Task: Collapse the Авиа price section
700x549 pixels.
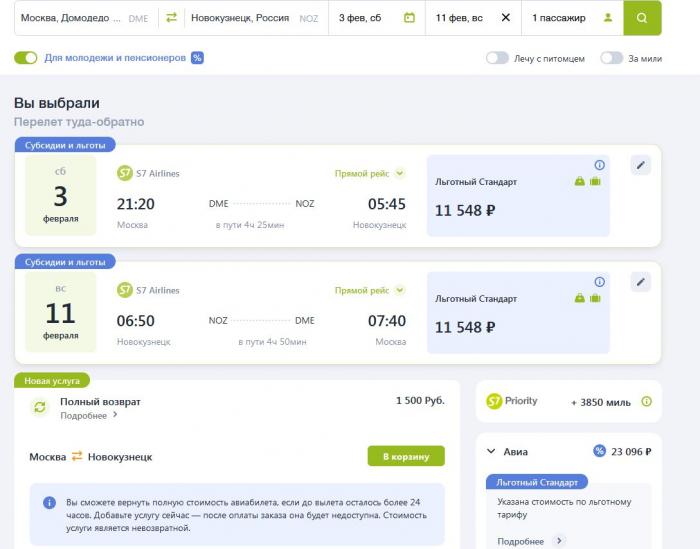Action: [x=491, y=451]
